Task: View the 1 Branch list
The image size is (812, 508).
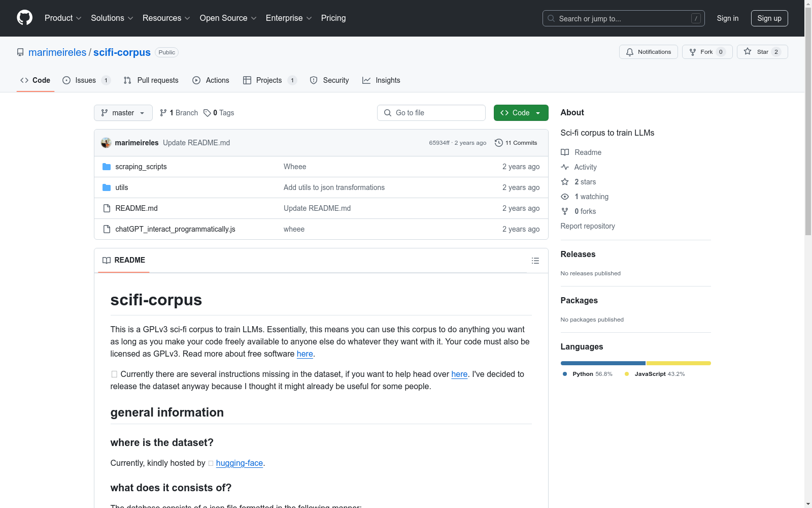Action: click(x=179, y=113)
